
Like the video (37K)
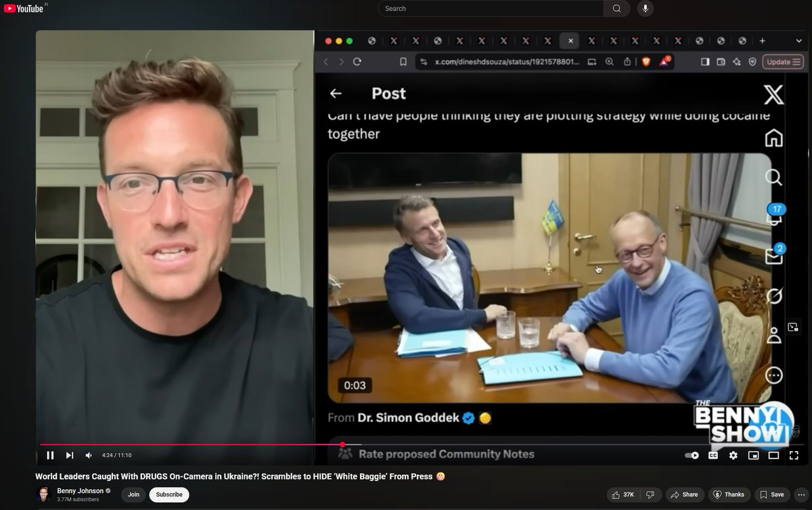pyautogui.click(x=623, y=494)
